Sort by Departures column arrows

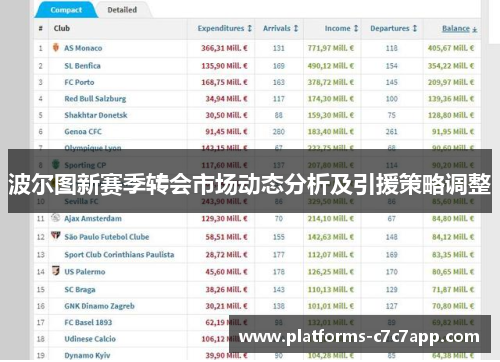click(415, 28)
